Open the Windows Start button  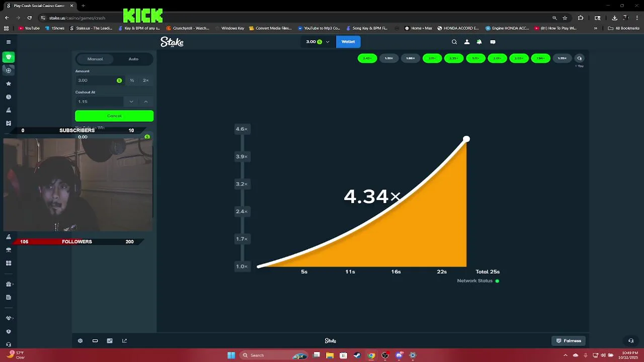[231, 355]
